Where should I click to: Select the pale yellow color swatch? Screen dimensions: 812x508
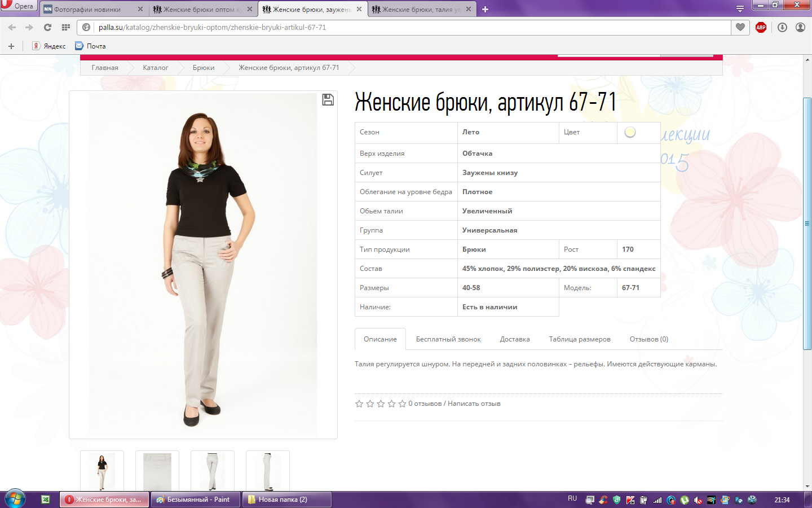coord(630,132)
